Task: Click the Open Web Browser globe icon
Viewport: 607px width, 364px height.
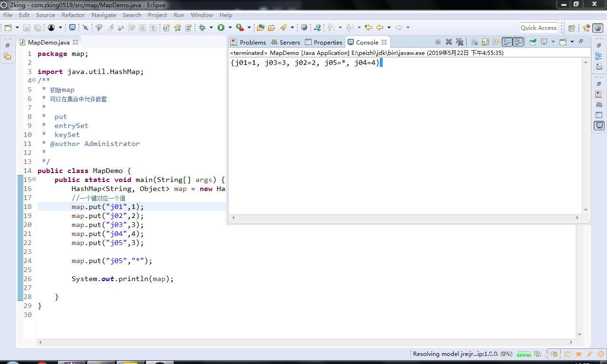Action: 304,27
